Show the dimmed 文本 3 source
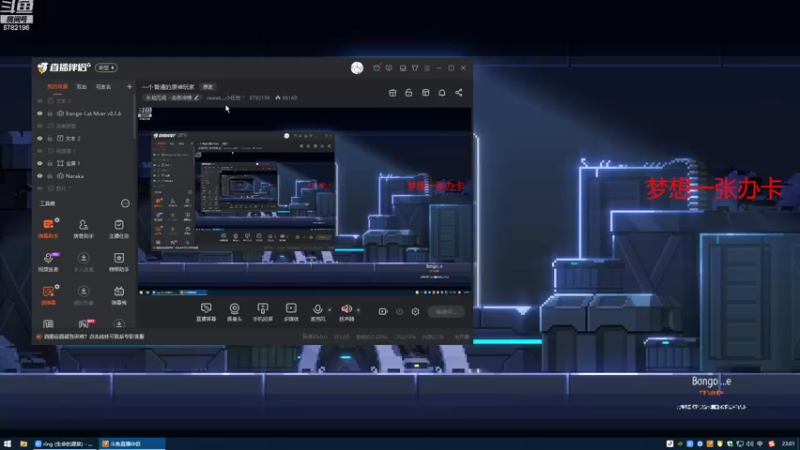The width and height of the screenshot is (800, 450). pyautogui.click(x=40, y=101)
